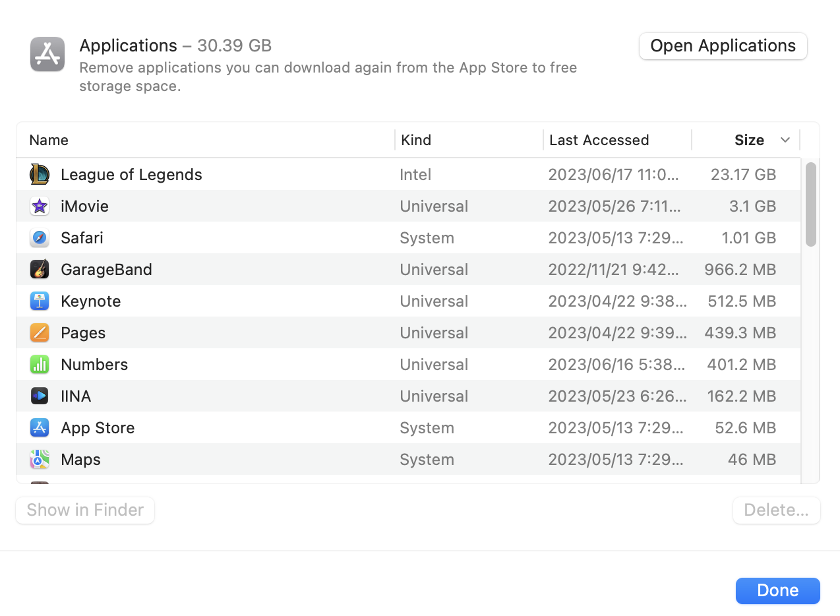This screenshot has height=616, width=840.
Task: Select the Safari row name
Action: (x=82, y=238)
